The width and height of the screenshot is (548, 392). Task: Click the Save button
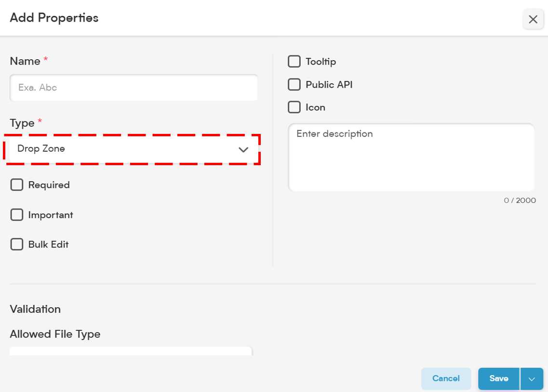[x=499, y=379]
